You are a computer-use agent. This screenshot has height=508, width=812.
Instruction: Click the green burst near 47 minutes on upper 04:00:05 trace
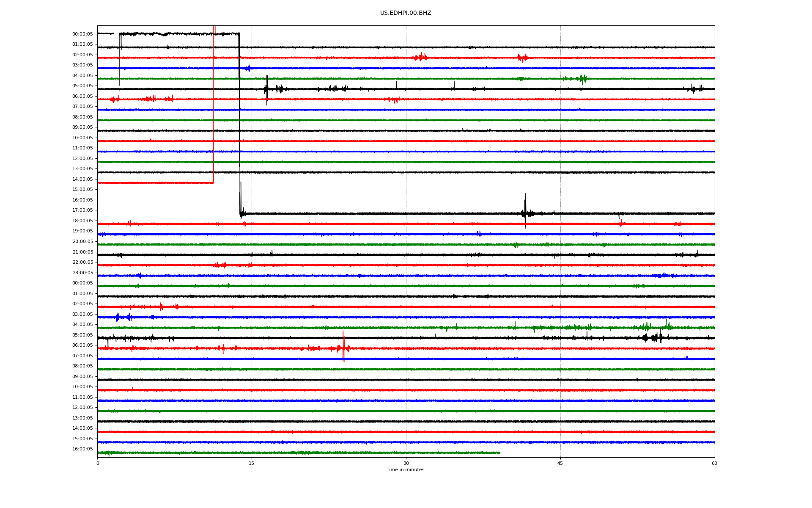(583, 79)
